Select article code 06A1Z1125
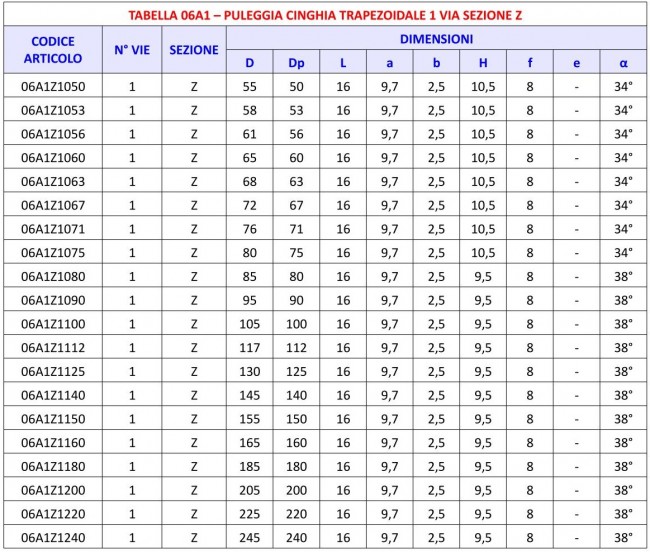The height and width of the screenshot is (552, 650). pyautogui.click(x=53, y=371)
